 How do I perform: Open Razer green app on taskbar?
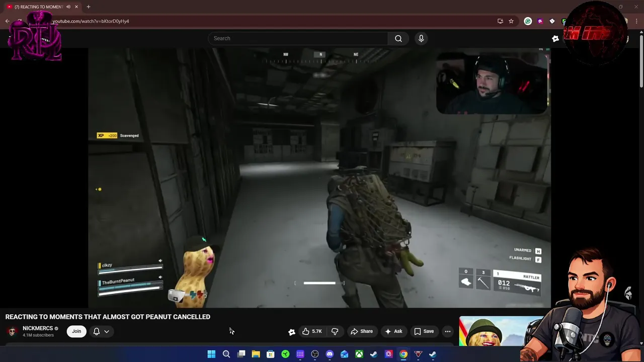pyautogui.click(x=285, y=354)
